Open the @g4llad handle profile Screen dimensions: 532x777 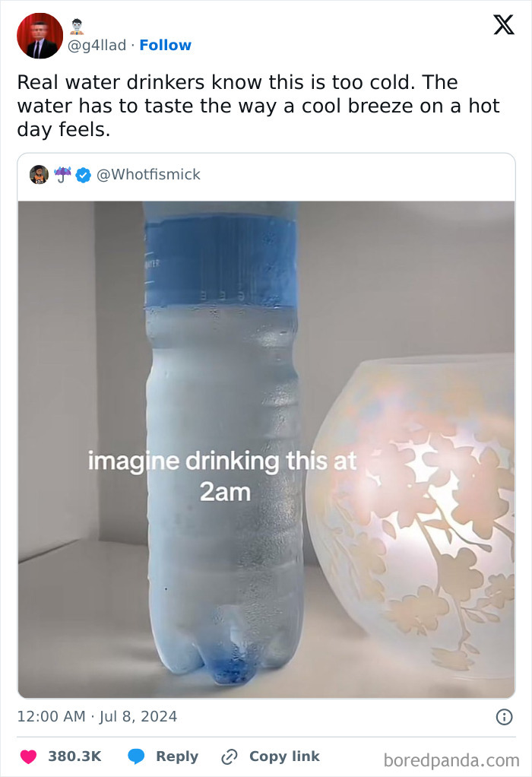(97, 46)
